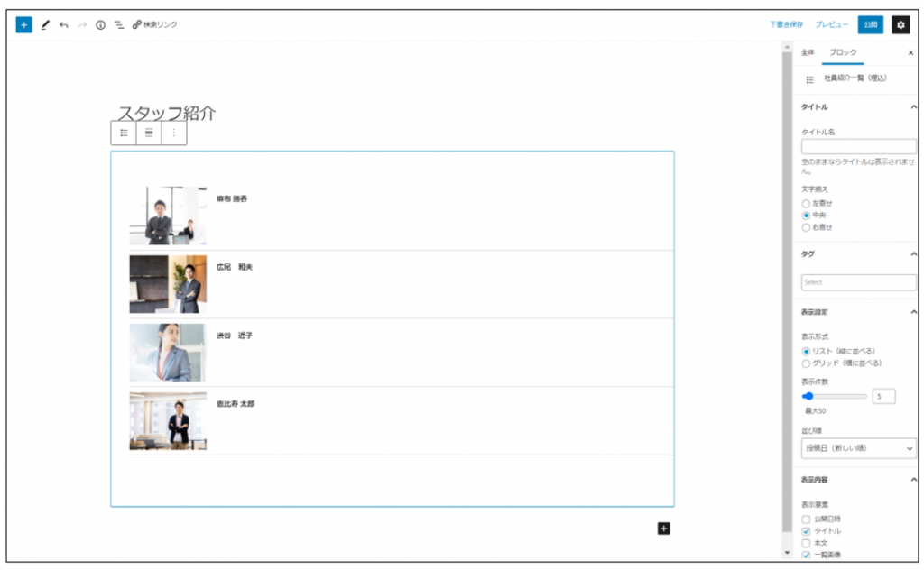Click the undo arrow icon
This screenshot has width=924, height=570.
[x=64, y=24]
